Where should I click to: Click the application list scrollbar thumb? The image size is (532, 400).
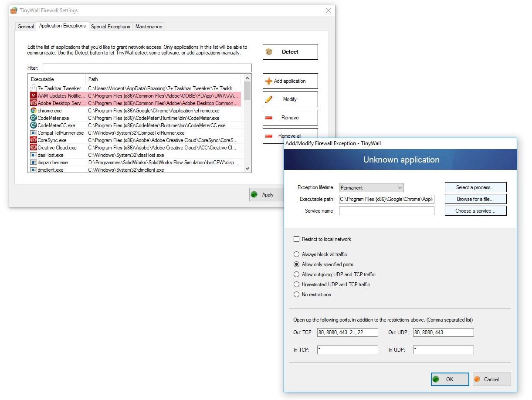(247, 92)
